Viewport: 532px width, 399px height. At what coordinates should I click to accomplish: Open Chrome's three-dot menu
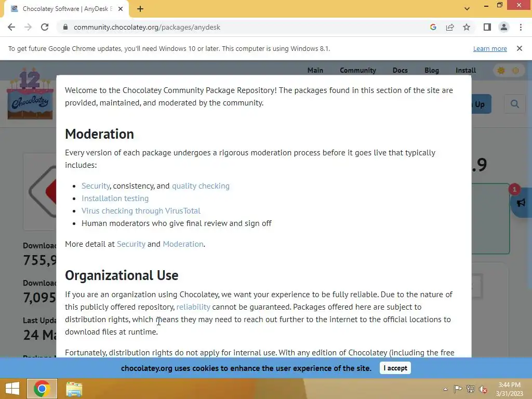coord(521,27)
